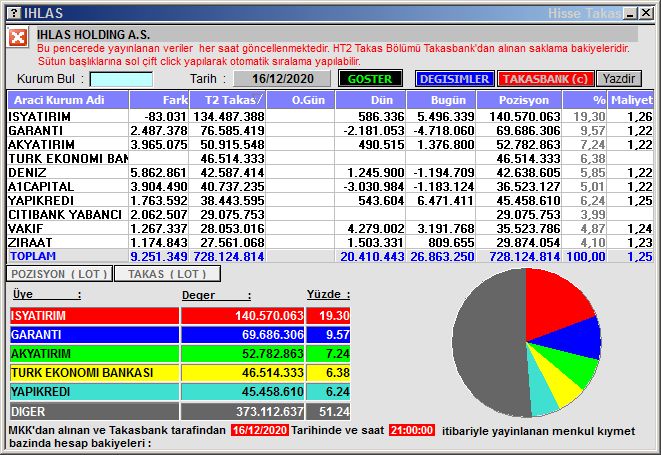
Task: Click the gray slice of the pie chart
Action: 489,342
